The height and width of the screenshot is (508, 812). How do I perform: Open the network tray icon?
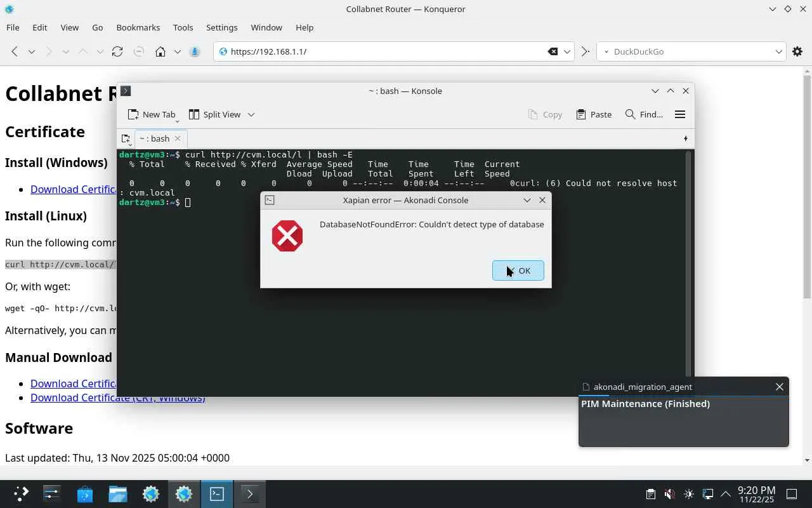click(x=707, y=494)
